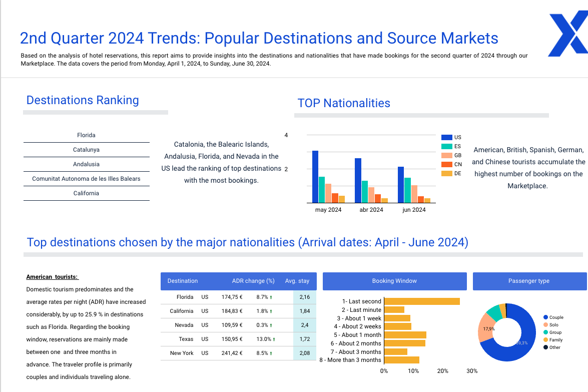Image resolution: width=588 pixels, height=392 pixels.
Task: Click the Booking Window chart header
Action: 394,281
